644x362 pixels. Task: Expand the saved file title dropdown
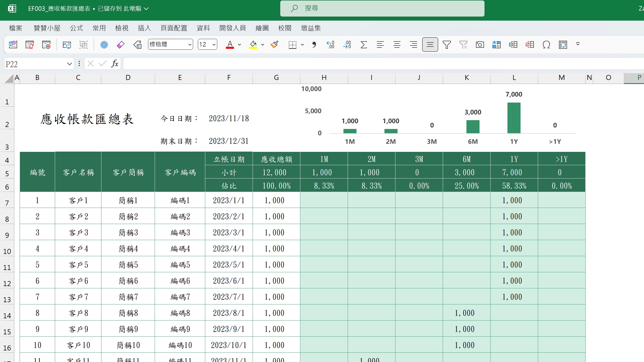tap(146, 9)
